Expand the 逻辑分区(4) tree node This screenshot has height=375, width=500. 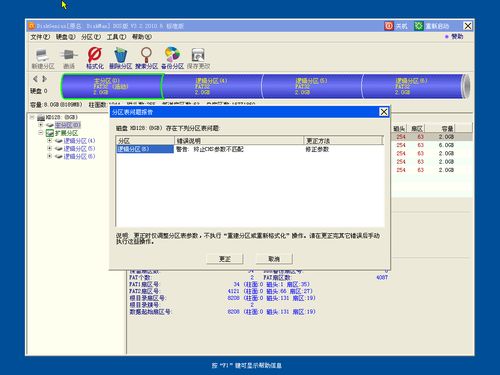49,141
